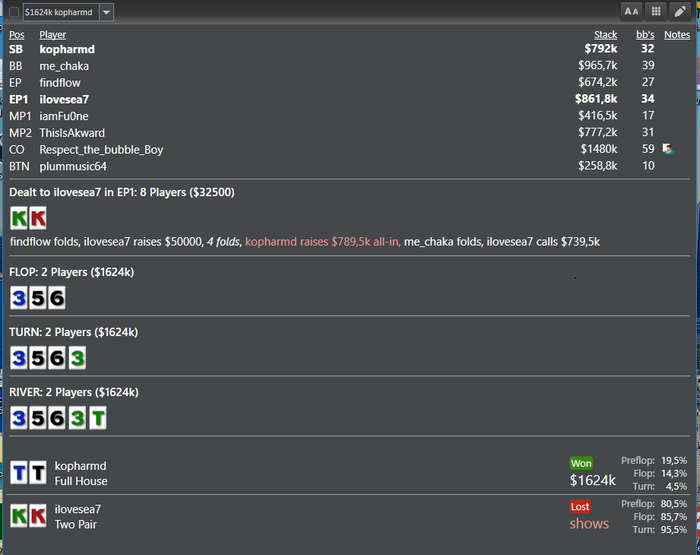700x555 pixels.
Task: Click the pencil edit icon
Action: coord(679,11)
